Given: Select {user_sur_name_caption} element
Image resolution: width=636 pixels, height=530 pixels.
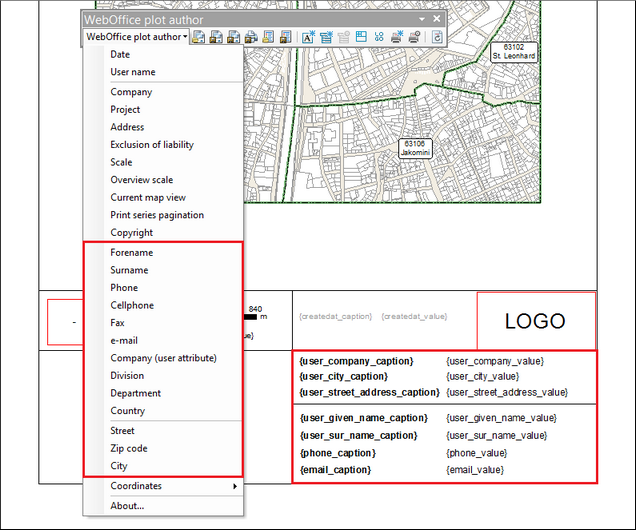Looking at the screenshot, I should (359, 436).
